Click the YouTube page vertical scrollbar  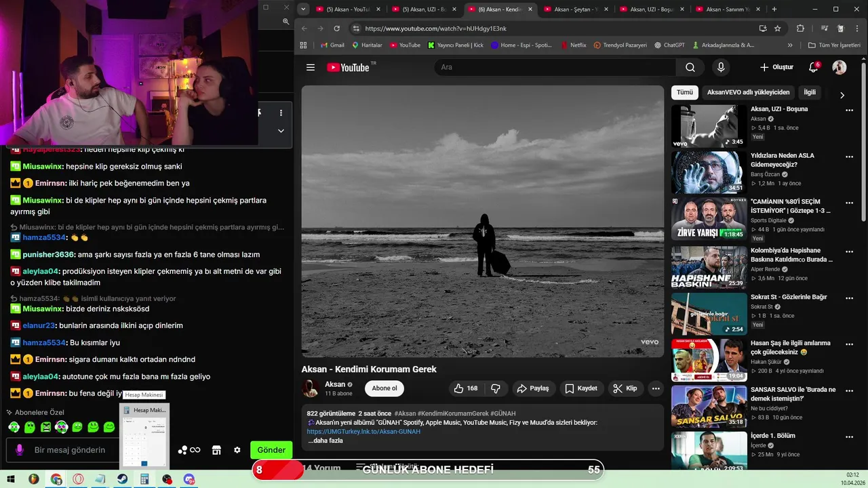click(863, 142)
